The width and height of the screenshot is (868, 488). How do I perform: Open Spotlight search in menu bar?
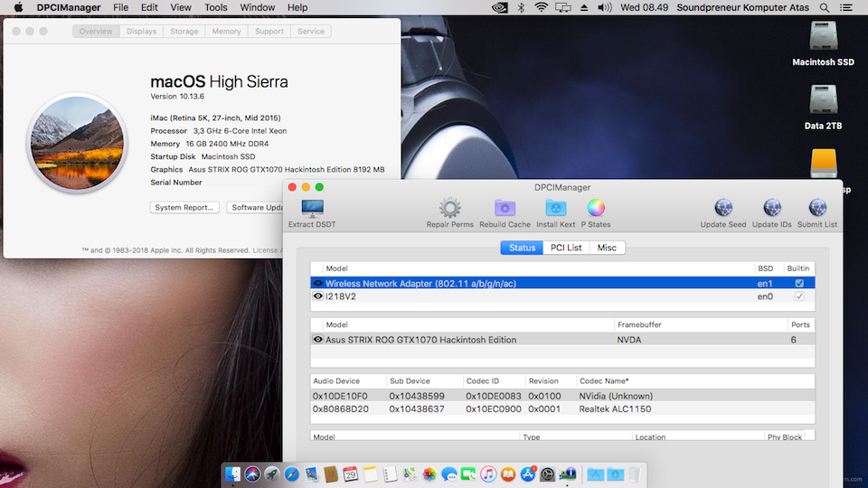point(825,7)
